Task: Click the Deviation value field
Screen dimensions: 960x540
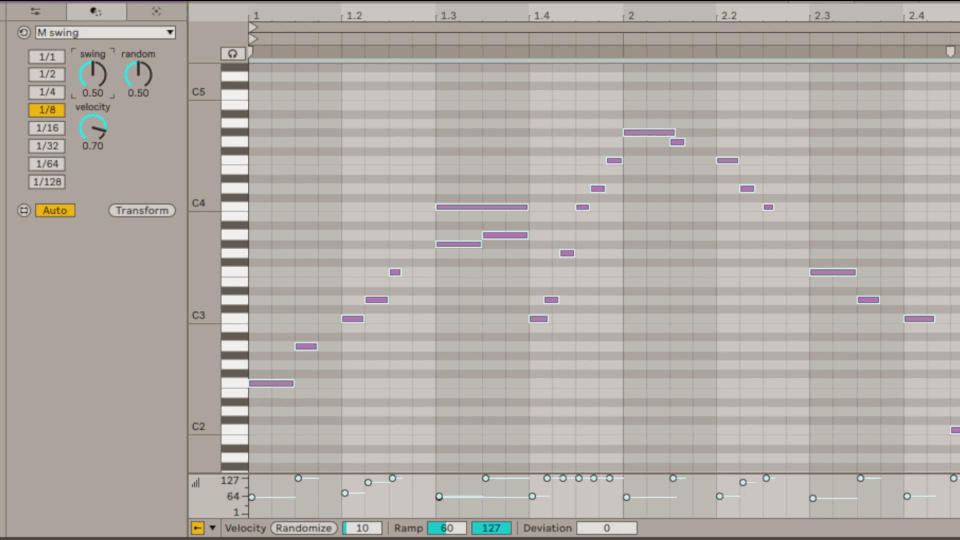Action: (x=606, y=528)
